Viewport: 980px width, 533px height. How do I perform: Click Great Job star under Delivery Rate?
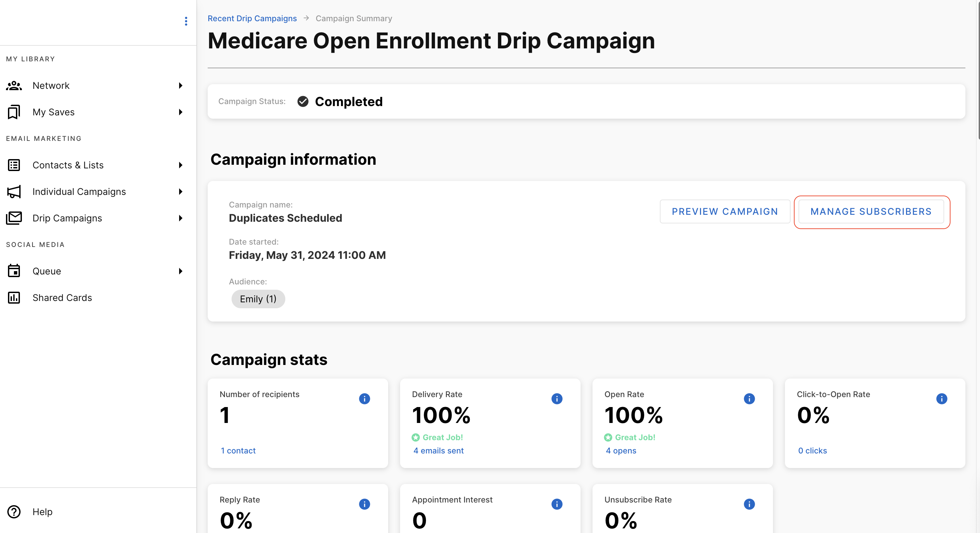click(x=416, y=438)
